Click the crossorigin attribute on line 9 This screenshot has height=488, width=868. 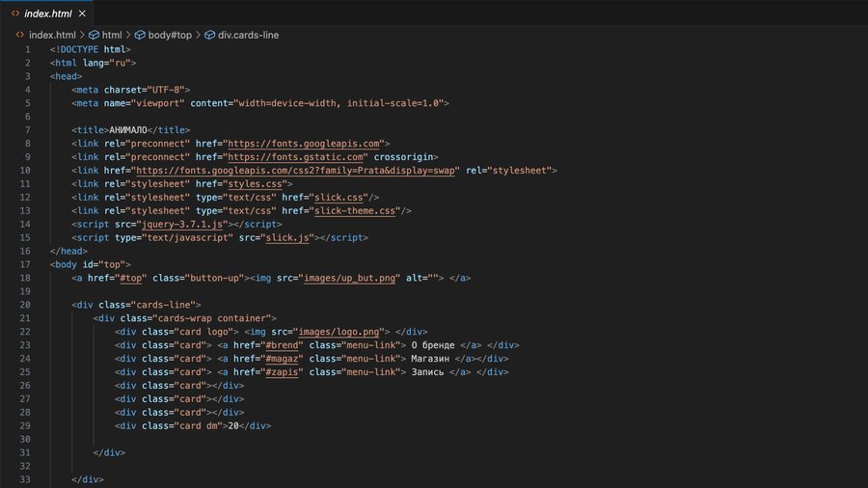pyautogui.click(x=403, y=157)
